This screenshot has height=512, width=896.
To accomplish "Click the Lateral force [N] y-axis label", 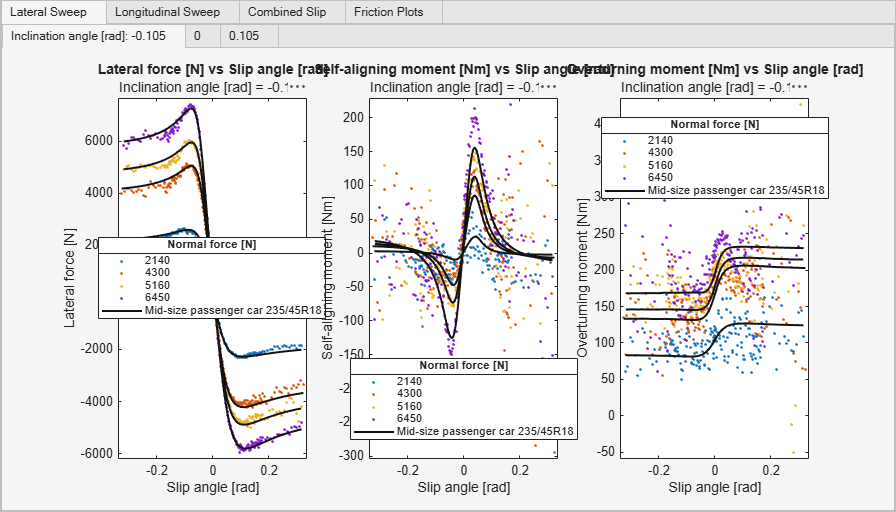I will [x=70, y=278].
